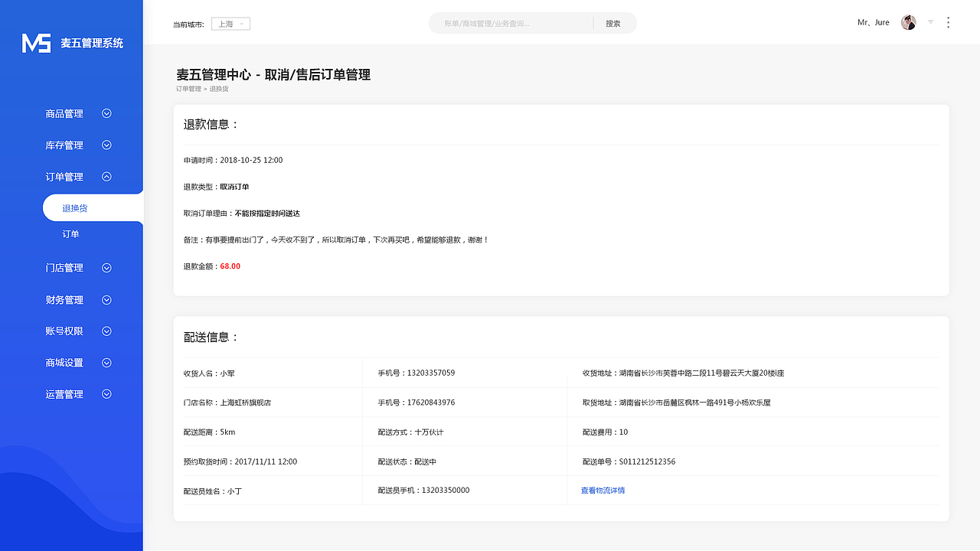Select the 财务管理 menu item

pos(64,300)
